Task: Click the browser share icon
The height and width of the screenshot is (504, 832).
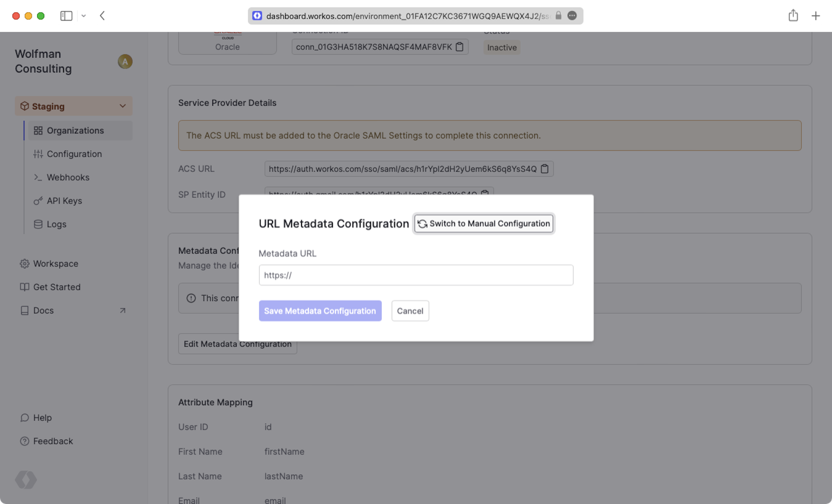Action: [793, 16]
